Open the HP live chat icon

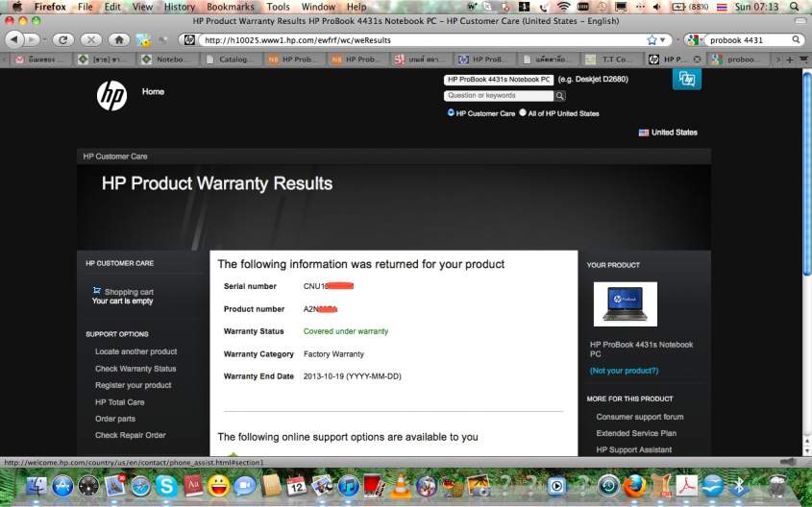click(x=686, y=80)
